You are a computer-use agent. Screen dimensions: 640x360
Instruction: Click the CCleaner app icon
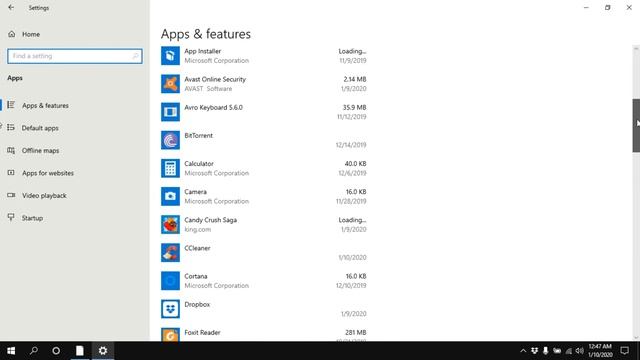(170, 253)
